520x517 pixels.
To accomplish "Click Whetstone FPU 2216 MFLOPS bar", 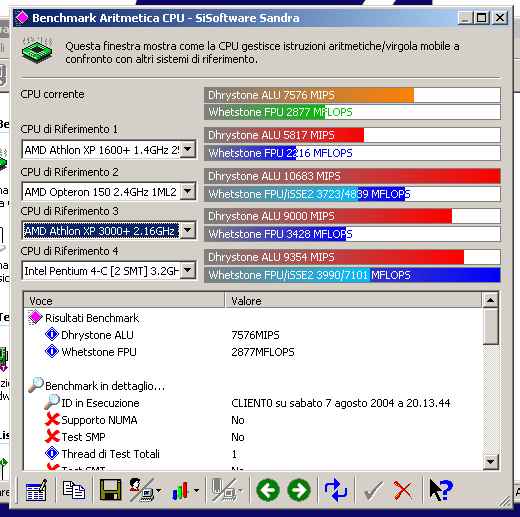I will (x=352, y=153).
